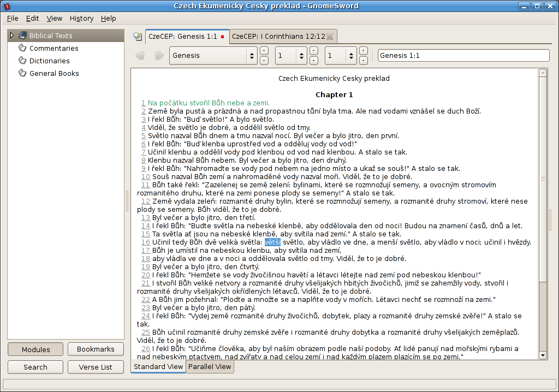Click verse number 22 link
Viewport: 559px width, 392px height.
[x=145, y=300]
